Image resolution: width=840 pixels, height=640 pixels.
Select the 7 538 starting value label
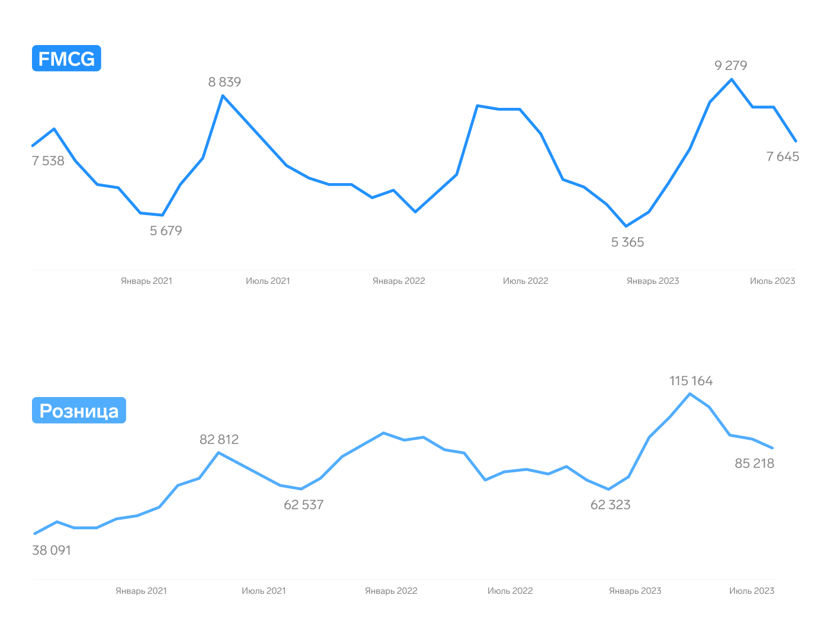(48, 161)
